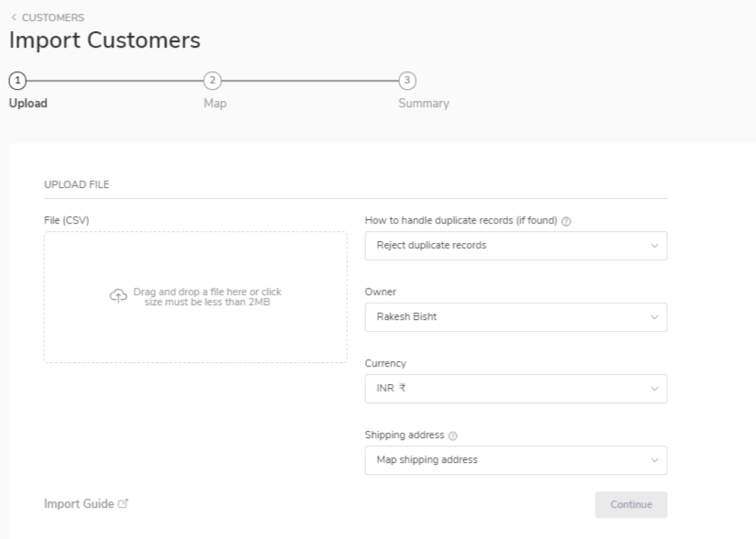Switch to the Map step label

215,104
